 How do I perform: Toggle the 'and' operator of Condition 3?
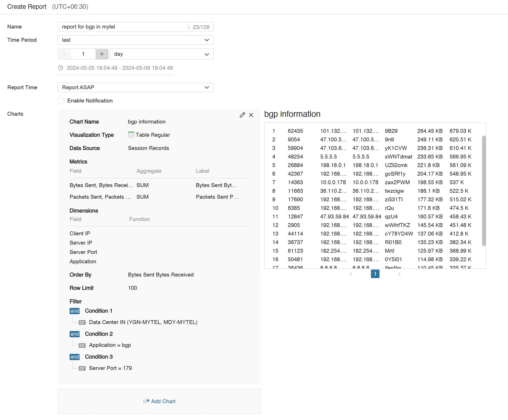75,357
